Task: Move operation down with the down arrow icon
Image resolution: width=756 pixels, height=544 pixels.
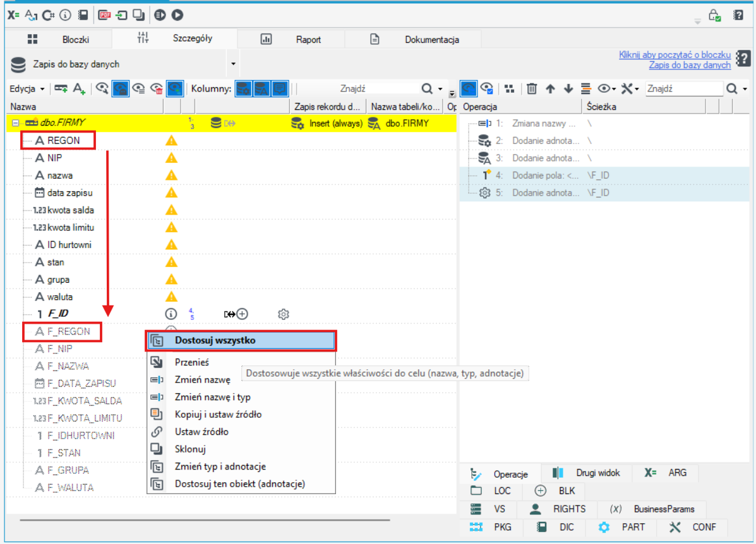Action: click(568, 88)
